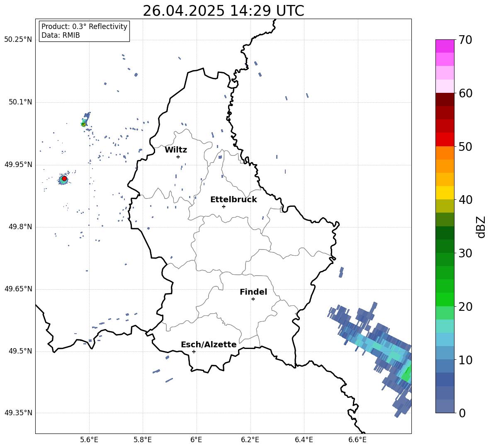Image resolution: width=491 pixels, height=448 pixels.
Task: Click the 5.8°E longitude label
Action: pos(143,440)
